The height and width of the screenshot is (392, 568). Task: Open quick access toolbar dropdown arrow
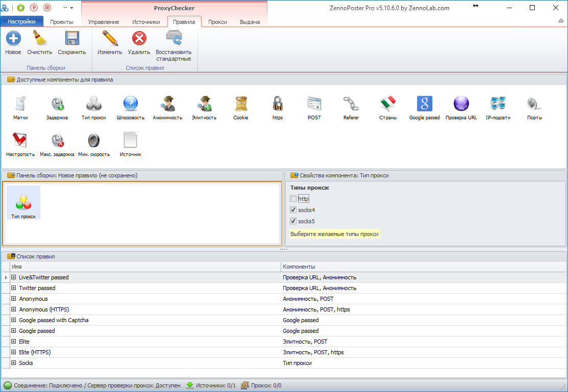(71, 8)
